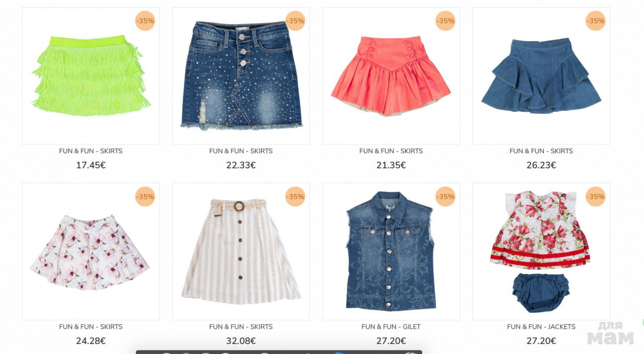The width and height of the screenshot is (644, 354).
Task: Open the pink floral skirt image
Action: coord(91,251)
